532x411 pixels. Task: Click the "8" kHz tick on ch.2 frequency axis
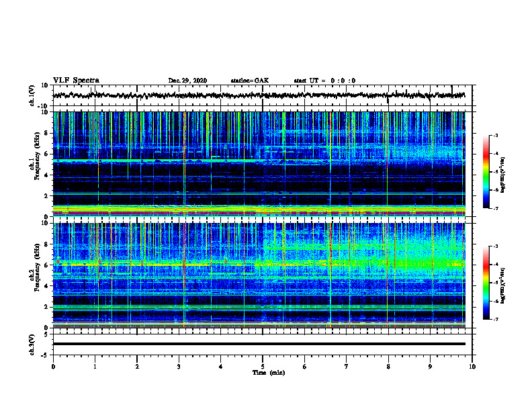[x=47, y=244]
